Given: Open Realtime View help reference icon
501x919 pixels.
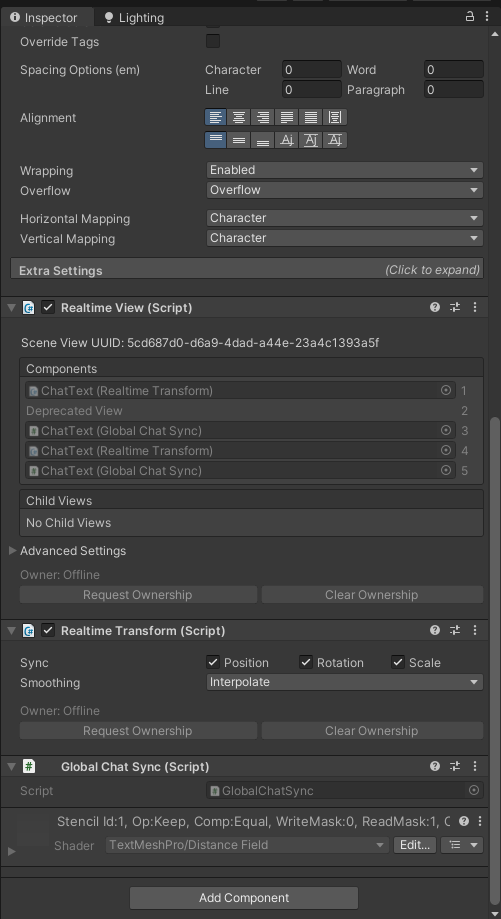Looking at the screenshot, I should coord(435,307).
